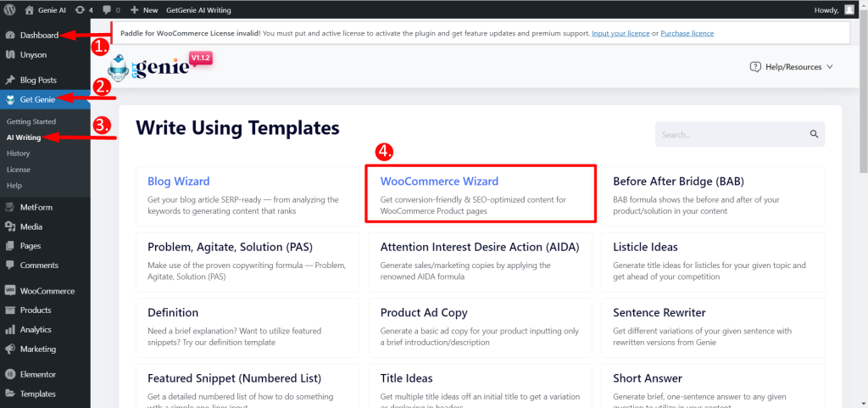Screen dimensions: 868x408
Task: Click the Input your licence link
Action: click(620, 33)
